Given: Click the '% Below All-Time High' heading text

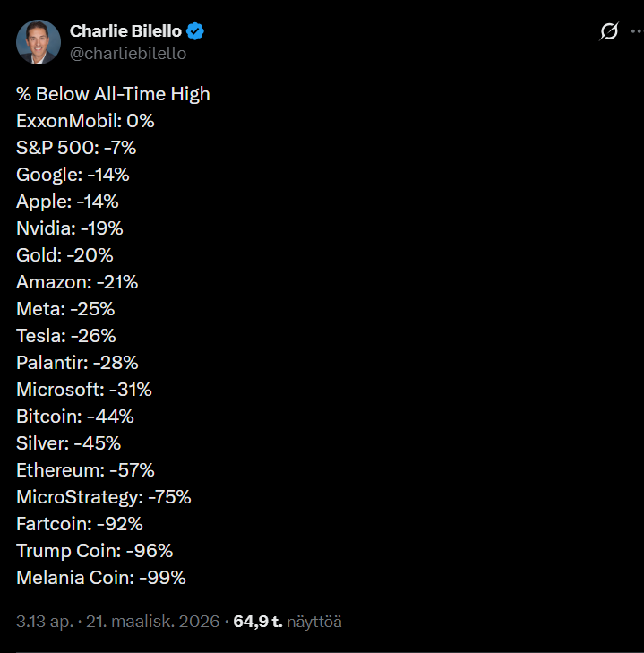Looking at the screenshot, I should pos(113,94).
